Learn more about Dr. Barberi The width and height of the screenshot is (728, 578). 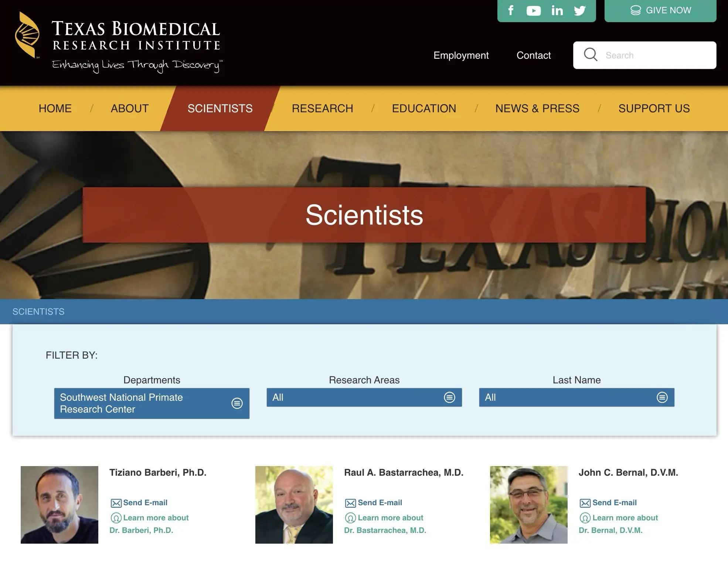click(x=149, y=524)
